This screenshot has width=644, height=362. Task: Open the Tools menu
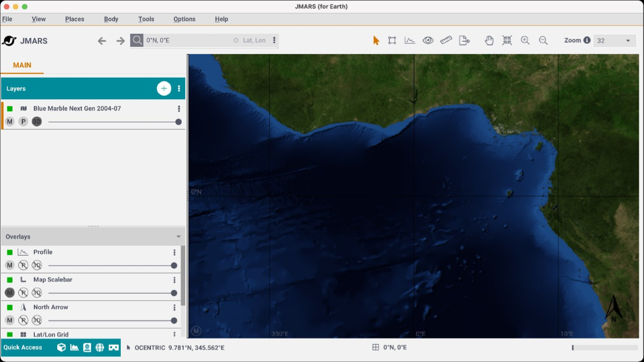coord(146,19)
